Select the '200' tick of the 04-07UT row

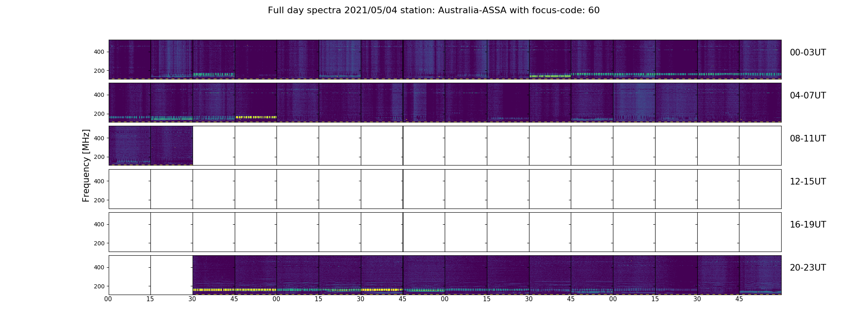pos(99,114)
